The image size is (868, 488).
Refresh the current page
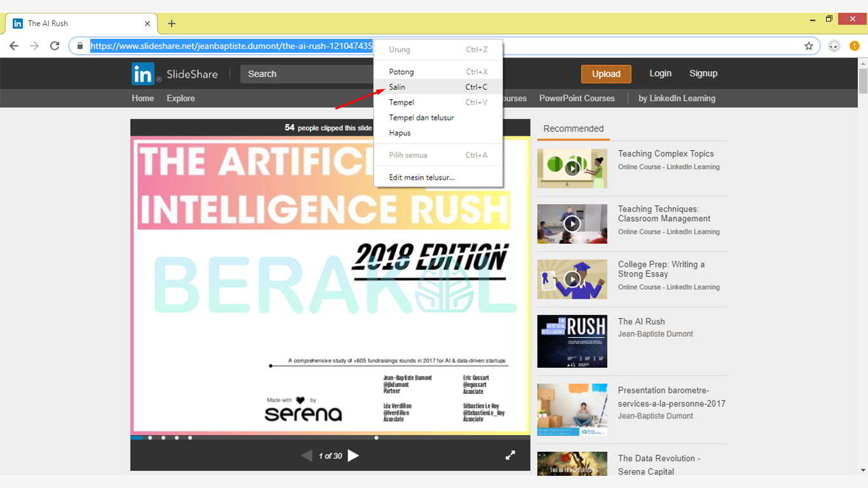55,45
